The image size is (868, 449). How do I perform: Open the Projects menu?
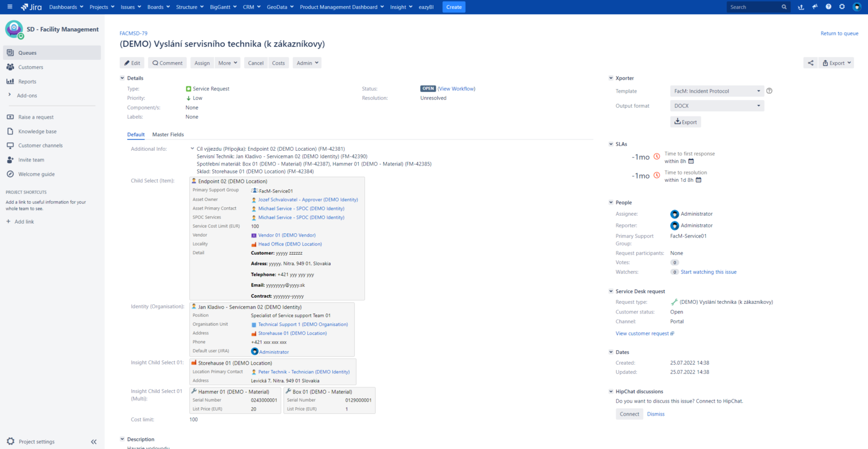(102, 7)
